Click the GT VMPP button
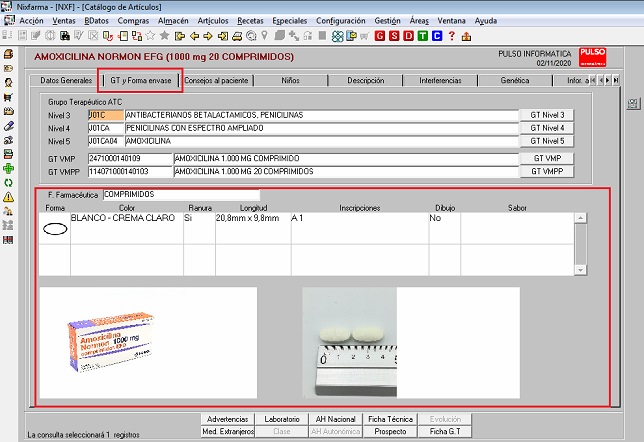Image resolution: width=644 pixels, height=442 pixels. 547,171
